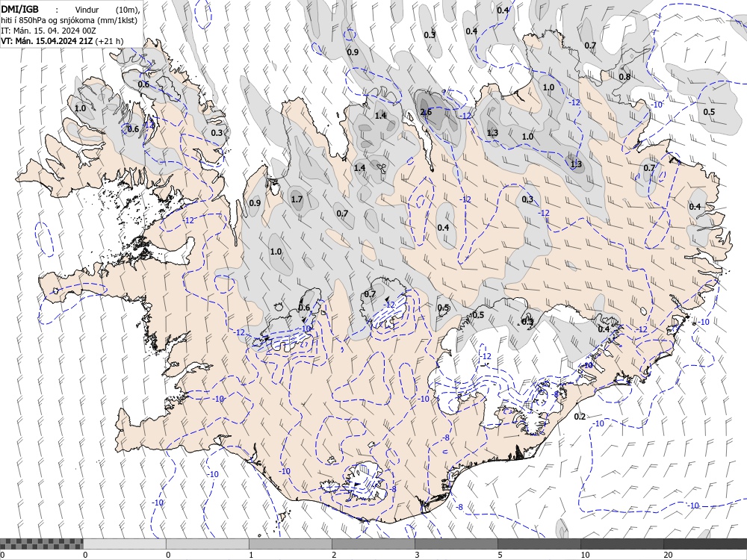The height and width of the screenshot is (560, 747).
Task: Click the legend scale label 20
Action: tap(668, 555)
